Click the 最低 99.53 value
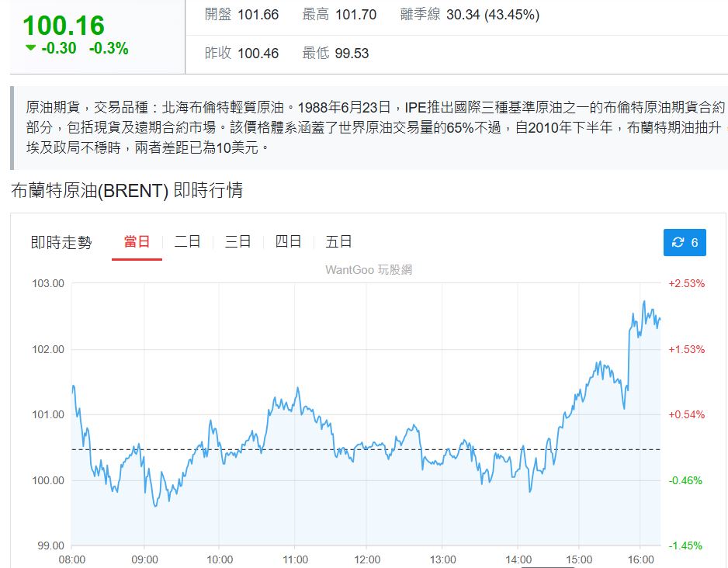The width and height of the screenshot is (728, 568). tap(352, 54)
